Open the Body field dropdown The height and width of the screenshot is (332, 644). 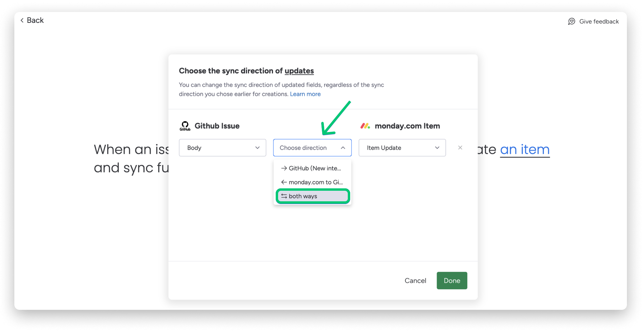tap(222, 148)
